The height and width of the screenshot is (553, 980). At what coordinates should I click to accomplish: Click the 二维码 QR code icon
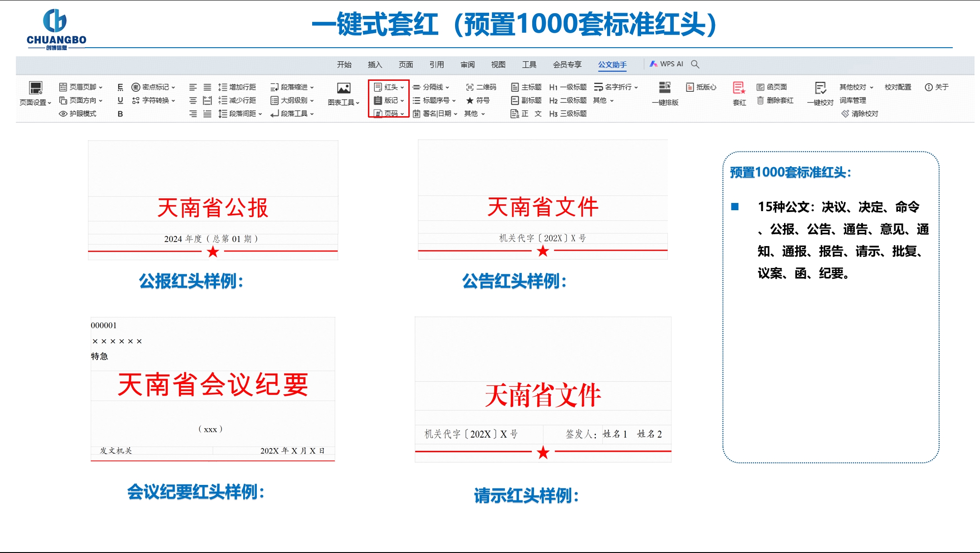(470, 87)
